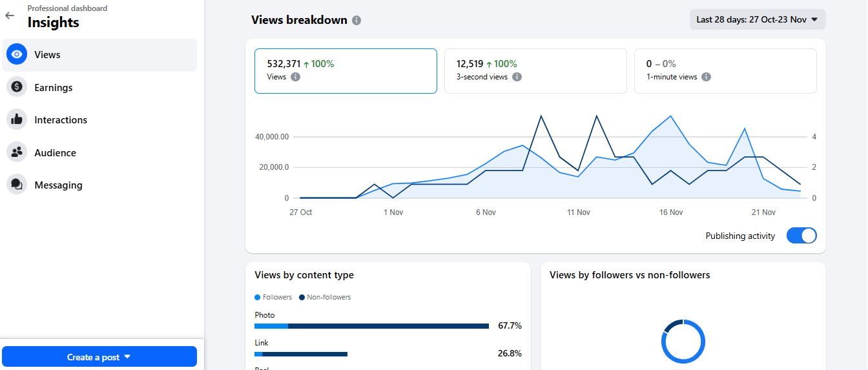868x370 pixels.
Task: Click the Create a post button
Action: [93, 357]
